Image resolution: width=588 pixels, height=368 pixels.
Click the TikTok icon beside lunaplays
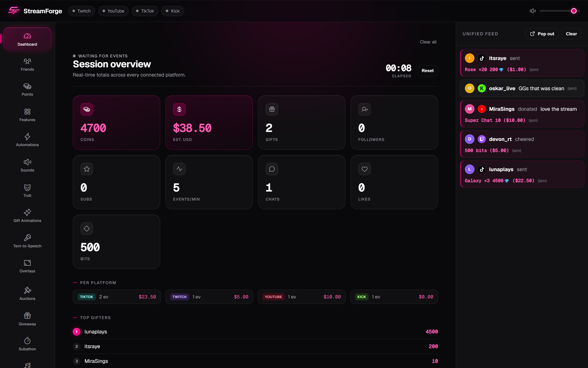tap(482, 169)
